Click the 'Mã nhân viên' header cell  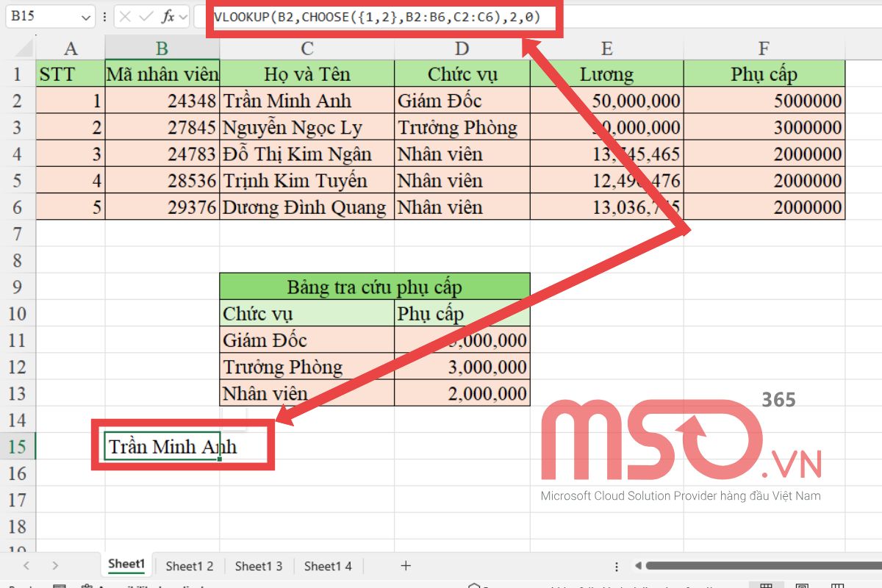[162, 74]
